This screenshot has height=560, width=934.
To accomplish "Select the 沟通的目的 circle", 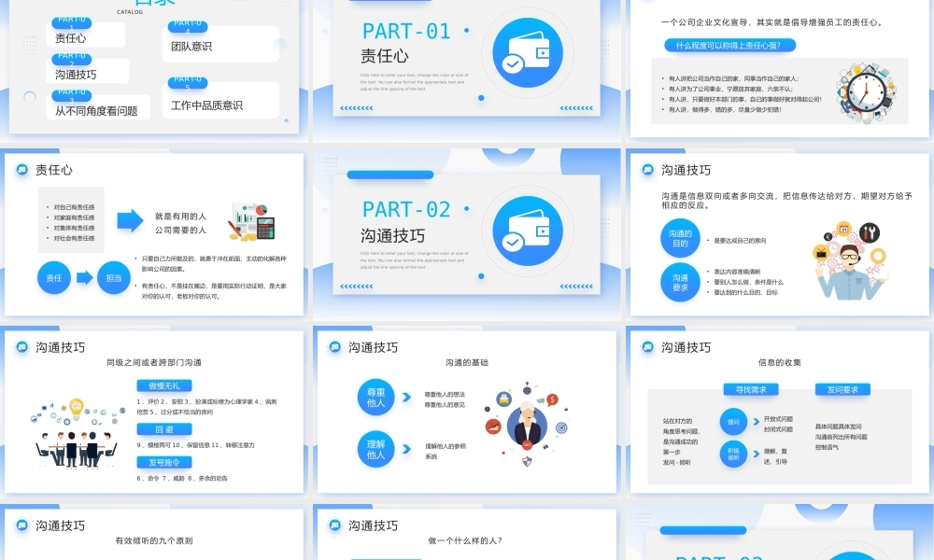I will [680, 239].
